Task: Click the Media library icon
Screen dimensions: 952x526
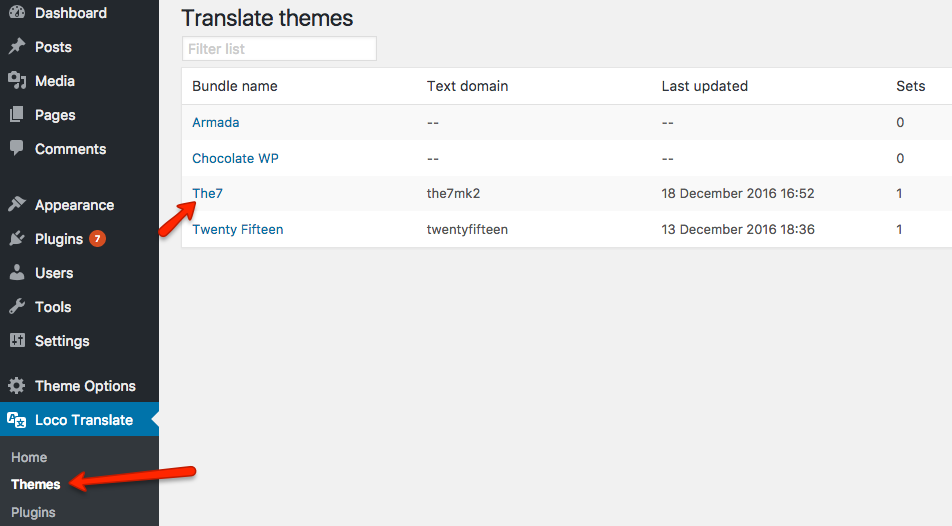Action: [17, 80]
